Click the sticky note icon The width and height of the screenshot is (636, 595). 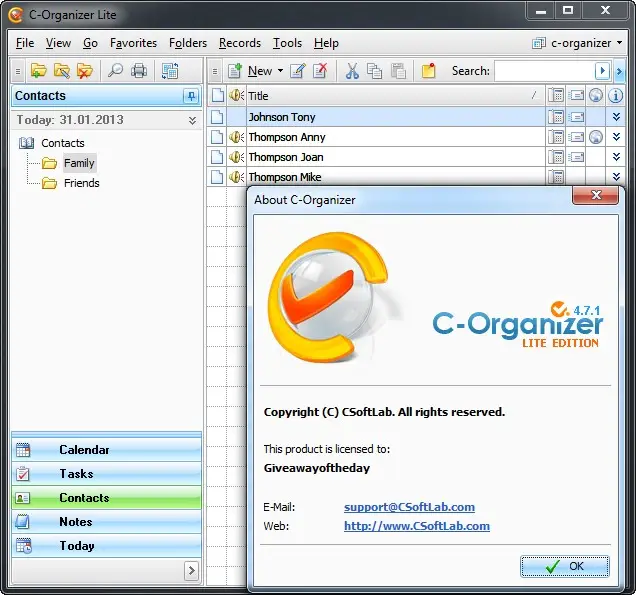pyautogui.click(x=428, y=71)
